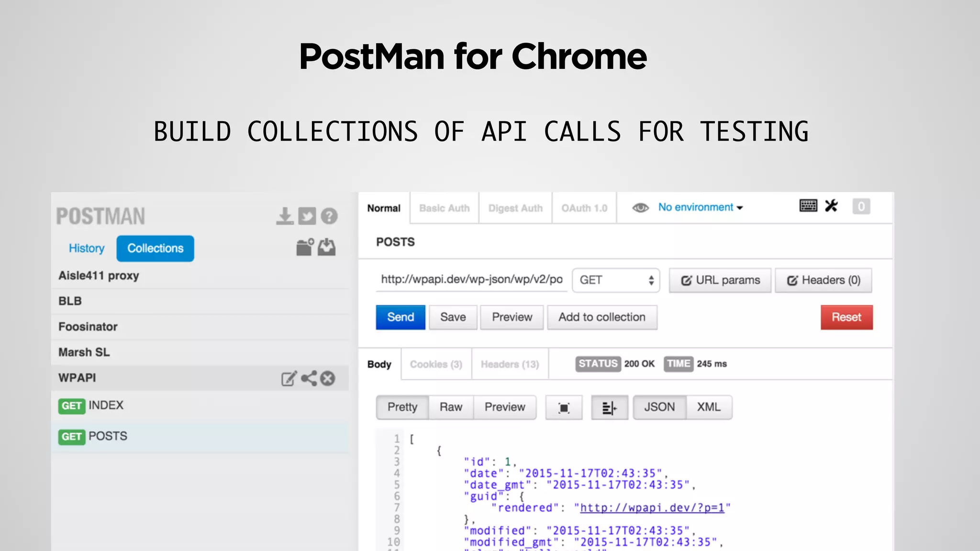This screenshot has width=980, height=551.
Task: Click the Save button
Action: coord(453,317)
